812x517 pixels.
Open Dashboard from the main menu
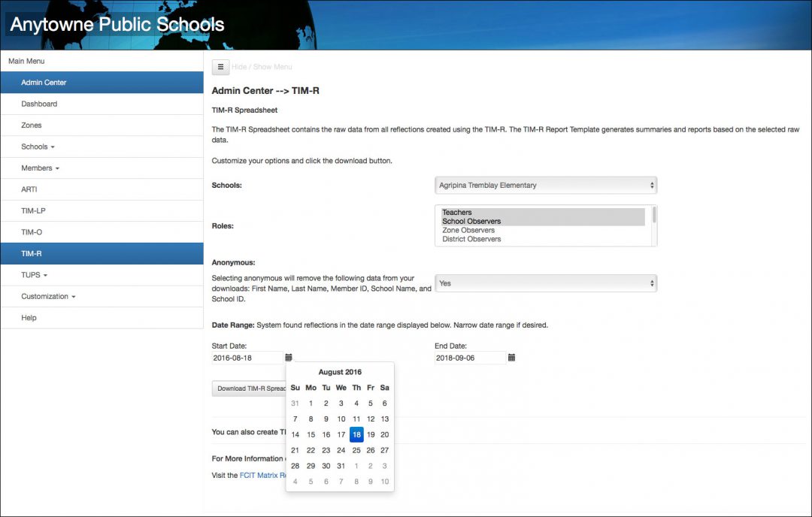pyautogui.click(x=39, y=104)
